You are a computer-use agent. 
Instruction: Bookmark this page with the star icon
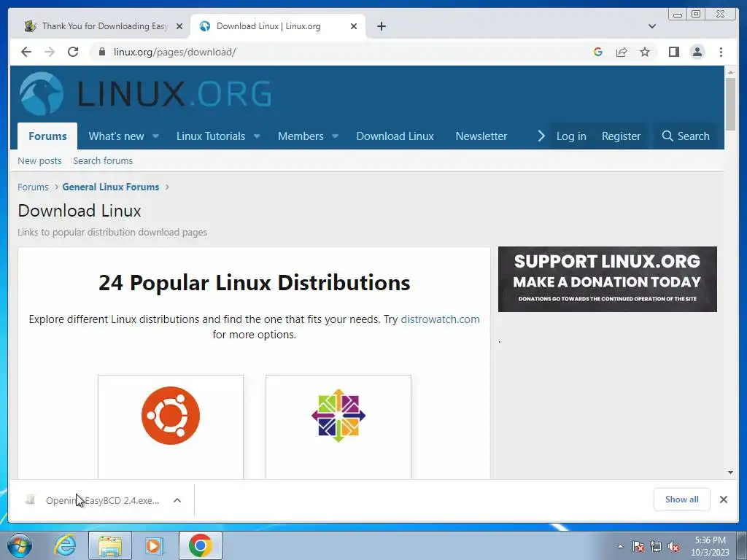(x=645, y=52)
